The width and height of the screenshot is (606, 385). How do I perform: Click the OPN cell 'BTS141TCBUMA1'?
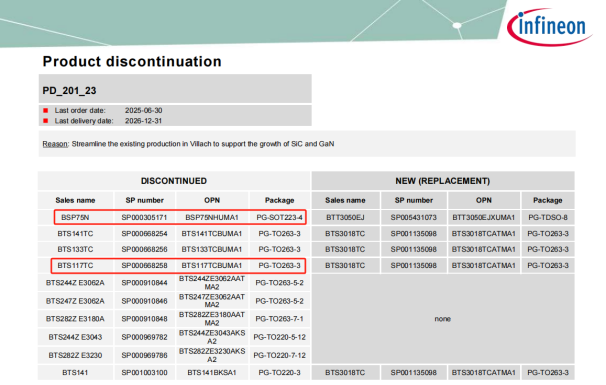point(212,234)
